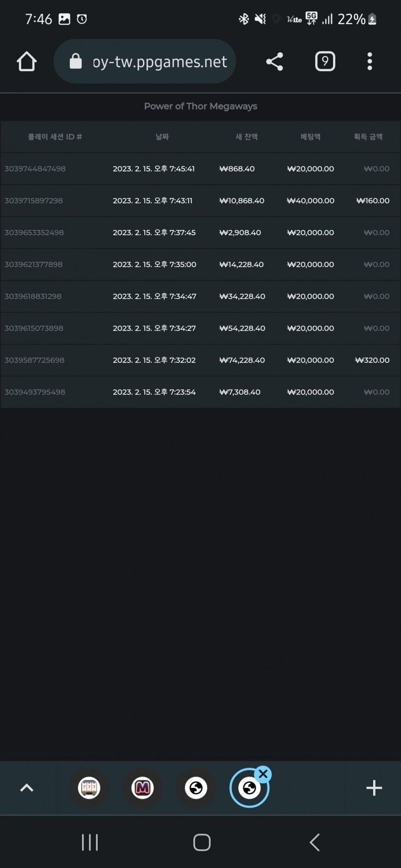Viewport: 401px width, 868px height.
Task: Open the three-dot browser menu
Action: coord(370,61)
